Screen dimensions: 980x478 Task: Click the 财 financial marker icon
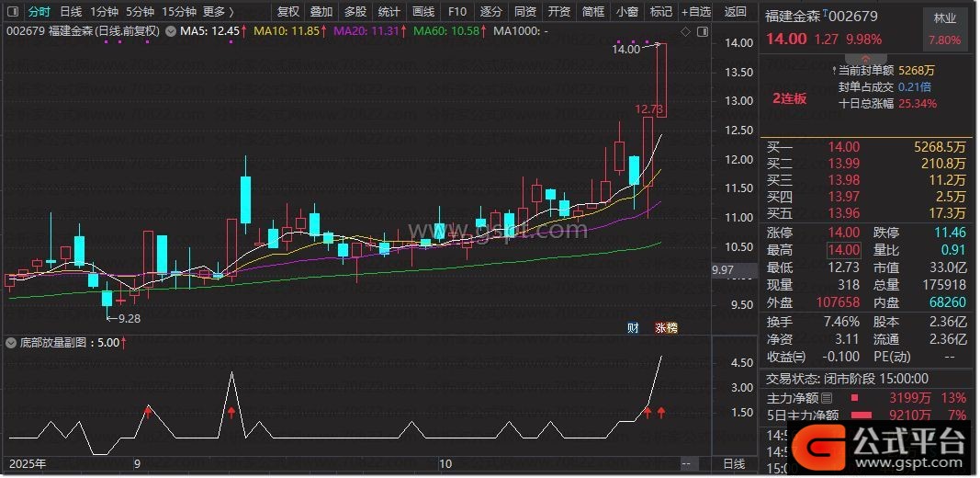(x=633, y=327)
